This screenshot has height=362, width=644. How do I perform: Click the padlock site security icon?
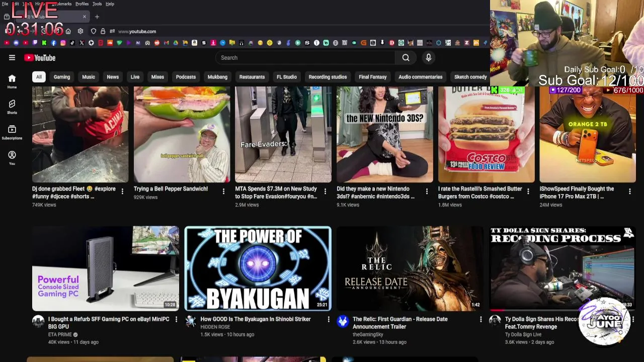tap(103, 31)
